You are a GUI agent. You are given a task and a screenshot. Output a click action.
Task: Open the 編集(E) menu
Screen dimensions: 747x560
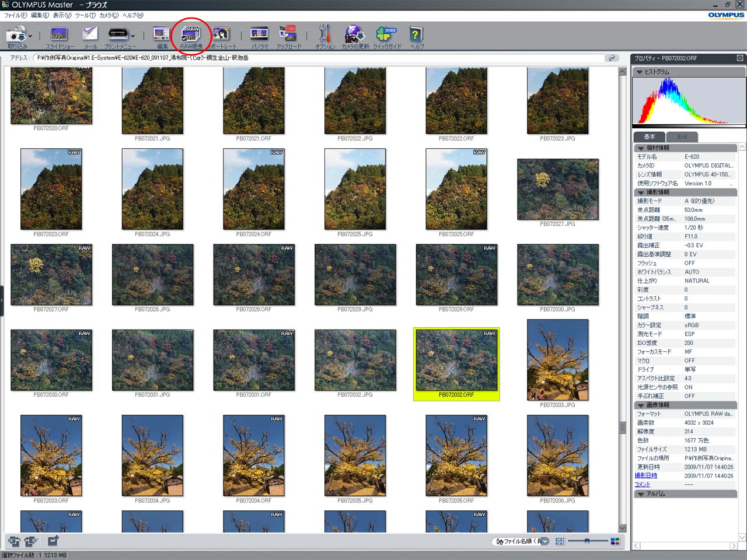click(40, 16)
